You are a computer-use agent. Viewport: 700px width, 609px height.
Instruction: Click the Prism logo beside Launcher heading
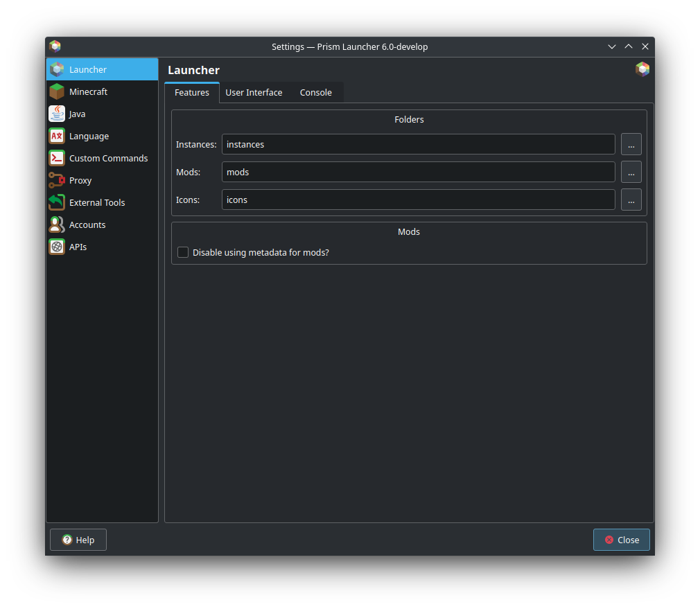(x=642, y=69)
